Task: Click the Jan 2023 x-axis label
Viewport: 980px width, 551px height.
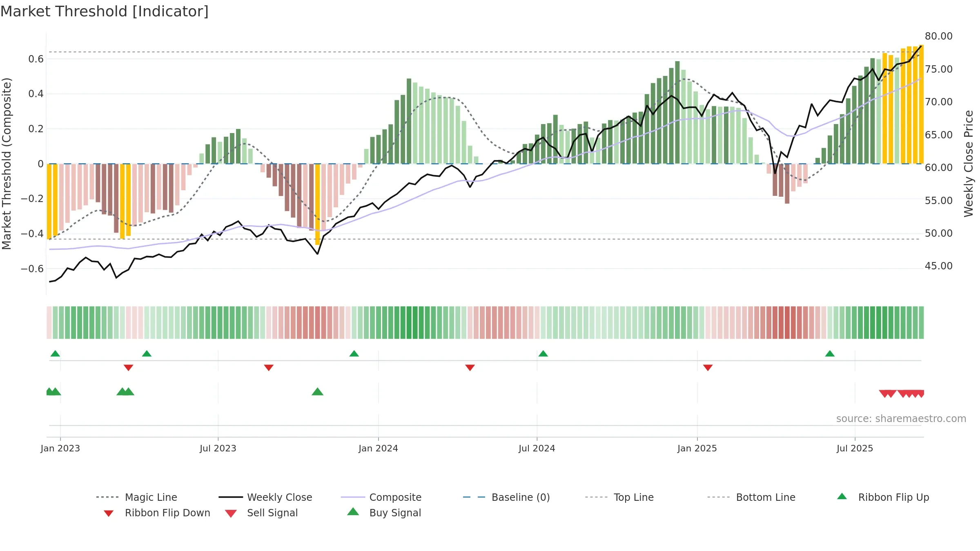Action: [60, 448]
